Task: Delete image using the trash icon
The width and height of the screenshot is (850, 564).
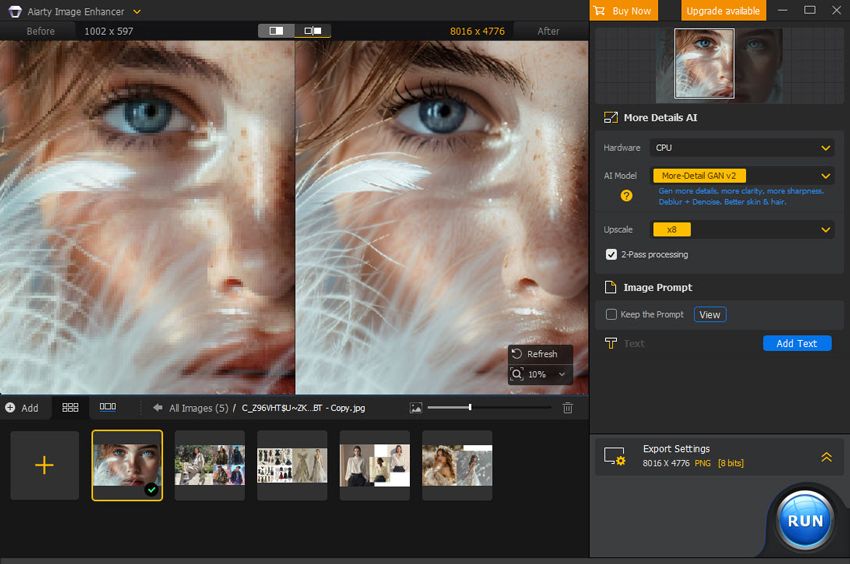Action: 568,408
